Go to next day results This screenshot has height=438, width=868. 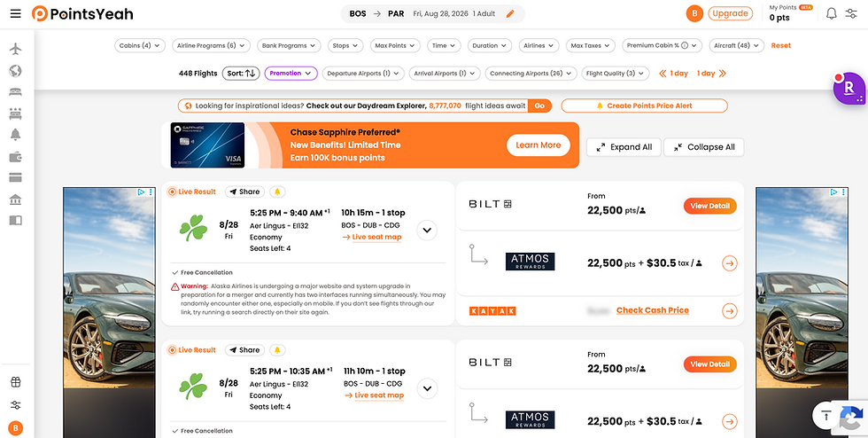710,74
